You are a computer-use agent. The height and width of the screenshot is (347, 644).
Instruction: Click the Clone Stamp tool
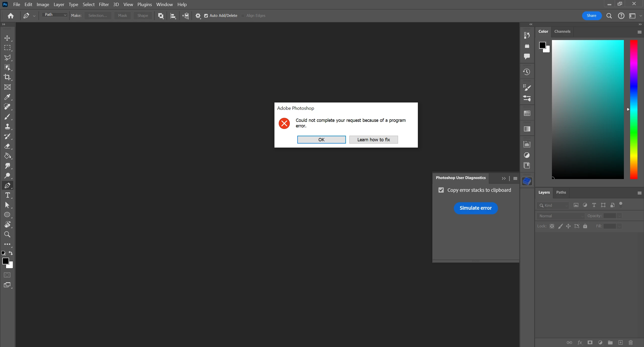pyautogui.click(x=7, y=126)
